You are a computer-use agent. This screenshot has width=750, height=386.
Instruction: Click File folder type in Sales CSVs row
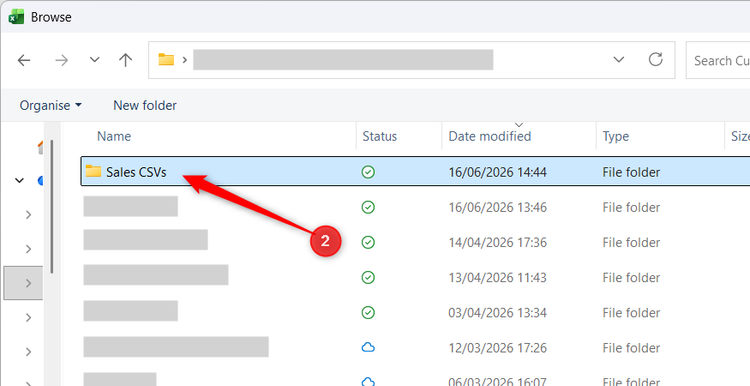coord(631,172)
